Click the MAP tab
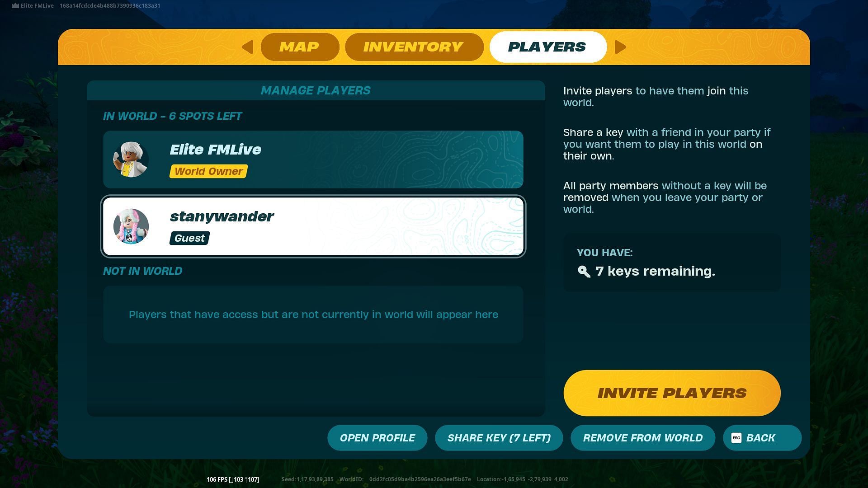Screen dimensions: 868x488 tap(300, 47)
